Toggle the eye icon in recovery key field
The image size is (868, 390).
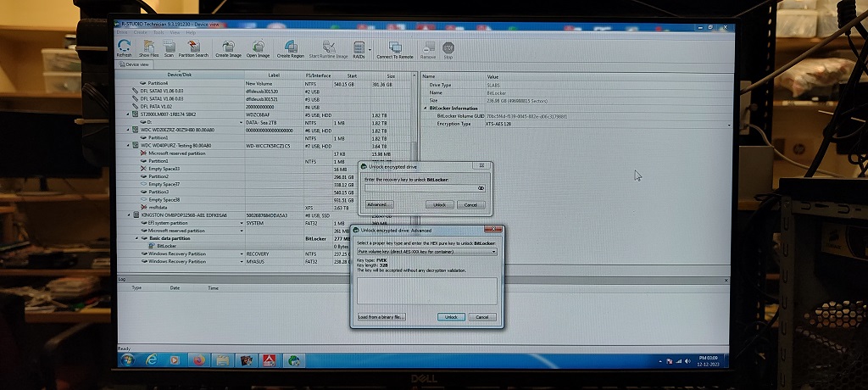coord(481,188)
